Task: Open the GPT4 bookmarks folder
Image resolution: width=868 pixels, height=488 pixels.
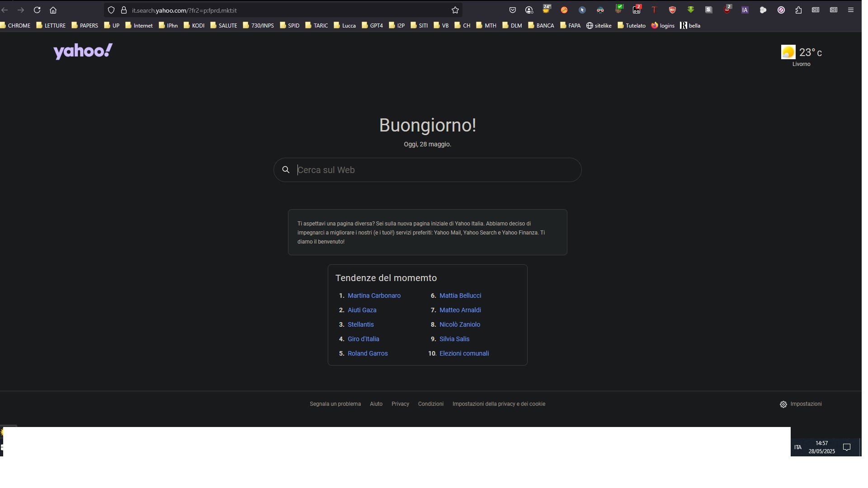Action: (373, 26)
